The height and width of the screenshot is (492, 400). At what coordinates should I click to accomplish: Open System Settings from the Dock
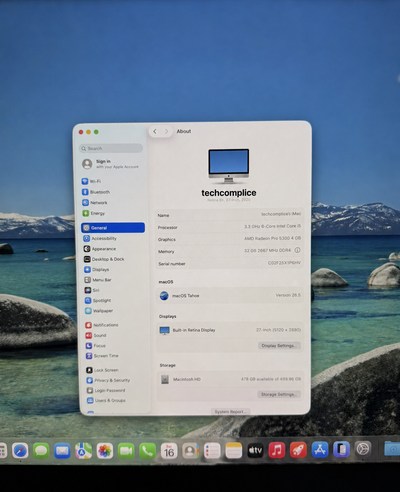pyautogui.click(x=363, y=449)
